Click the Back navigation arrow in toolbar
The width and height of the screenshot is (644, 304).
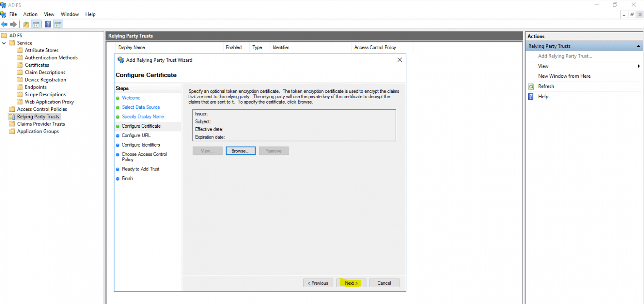[4, 24]
